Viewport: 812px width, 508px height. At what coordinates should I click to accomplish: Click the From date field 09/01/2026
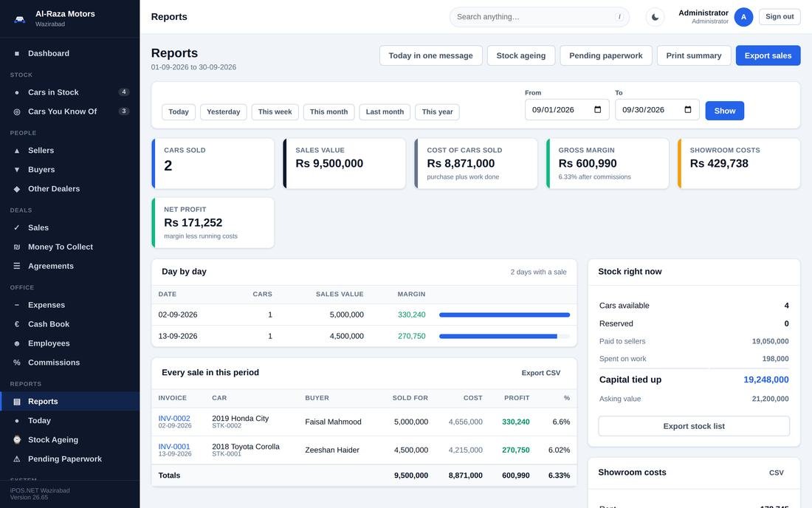click(567, 110)
